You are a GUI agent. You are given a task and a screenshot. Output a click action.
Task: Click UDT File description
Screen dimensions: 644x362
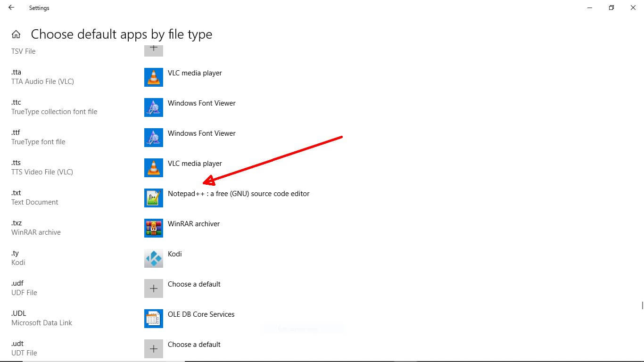(x=24, y=353)
